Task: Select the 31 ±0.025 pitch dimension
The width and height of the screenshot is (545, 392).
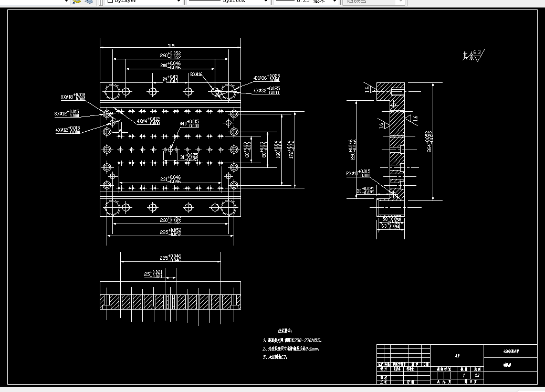Action: click(x=189, y=157)
